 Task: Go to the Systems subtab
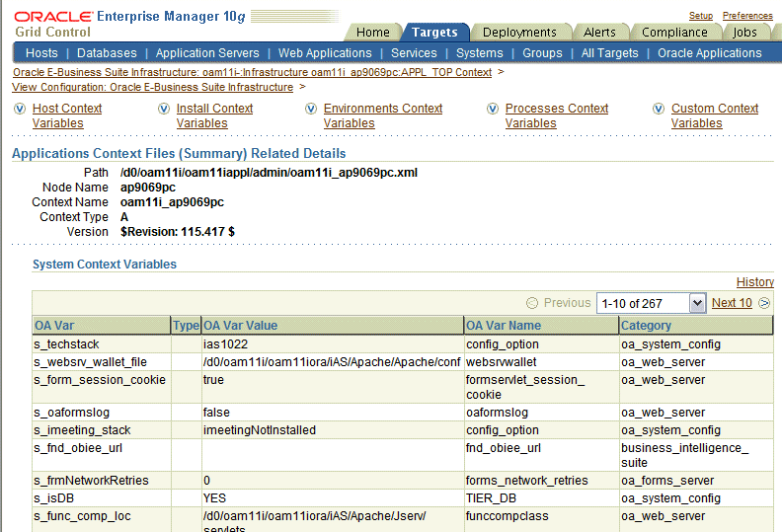coord(480,53)
